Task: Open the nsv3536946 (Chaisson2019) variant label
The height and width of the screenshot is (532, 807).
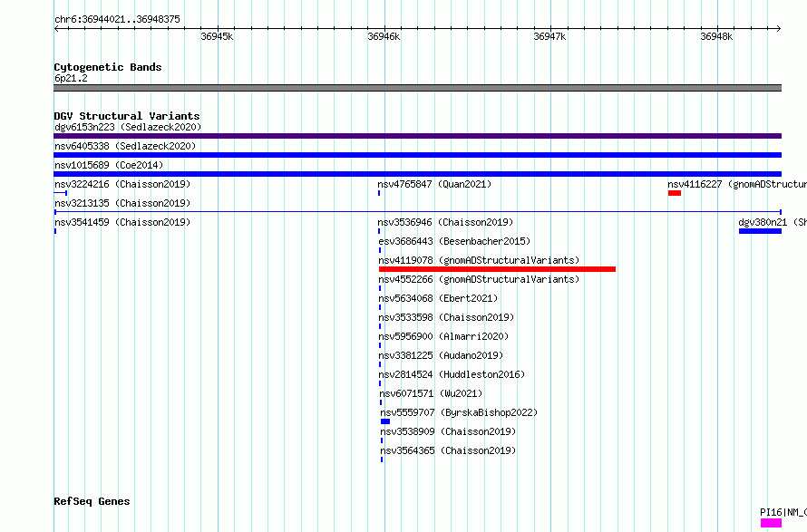Action: pyautogui.click(x=445, y=222)
